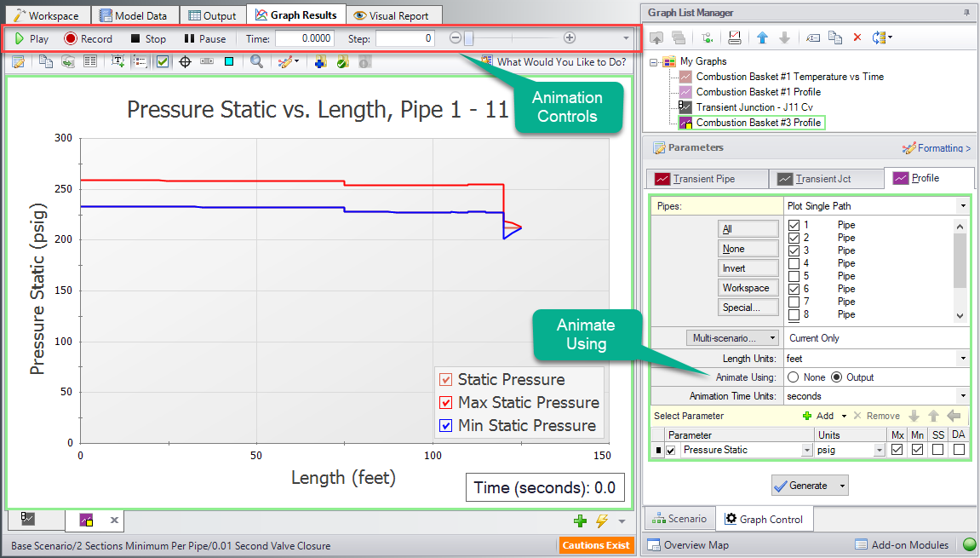The width and height of the screenshot is (980, 558).
Task: Click the green plus icon below the graph
Action: 580,521
